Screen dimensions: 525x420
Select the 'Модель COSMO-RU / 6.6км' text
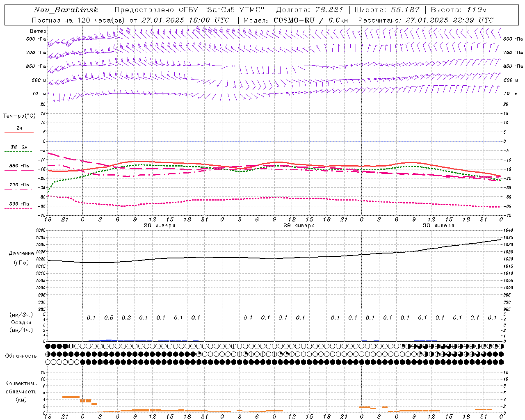[296, 20]
